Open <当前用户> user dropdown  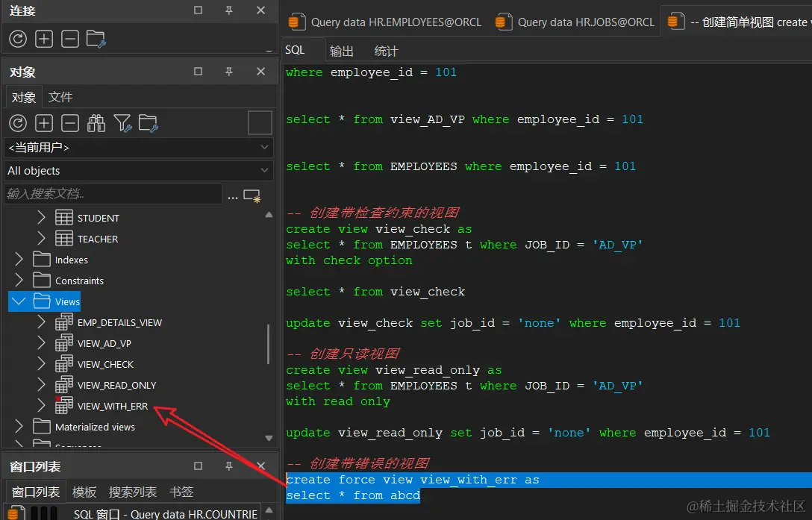pyautogui.click(x=138, y=148)
